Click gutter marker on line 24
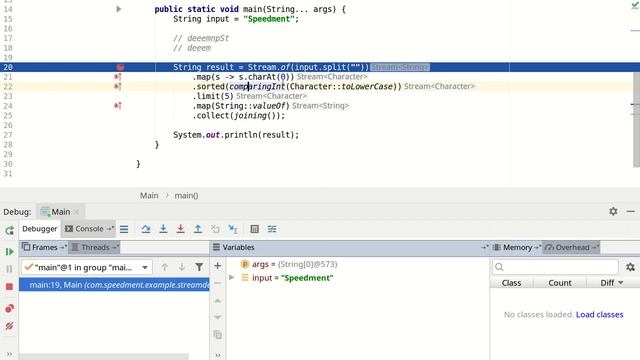Image resolution: width=640 pixels, height=360 pixels. 118,106
